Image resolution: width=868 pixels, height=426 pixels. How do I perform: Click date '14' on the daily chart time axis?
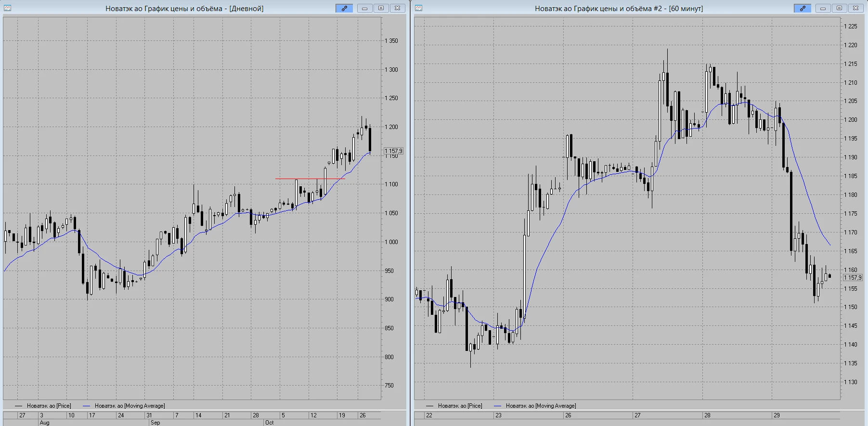click(x=198, y=415)
